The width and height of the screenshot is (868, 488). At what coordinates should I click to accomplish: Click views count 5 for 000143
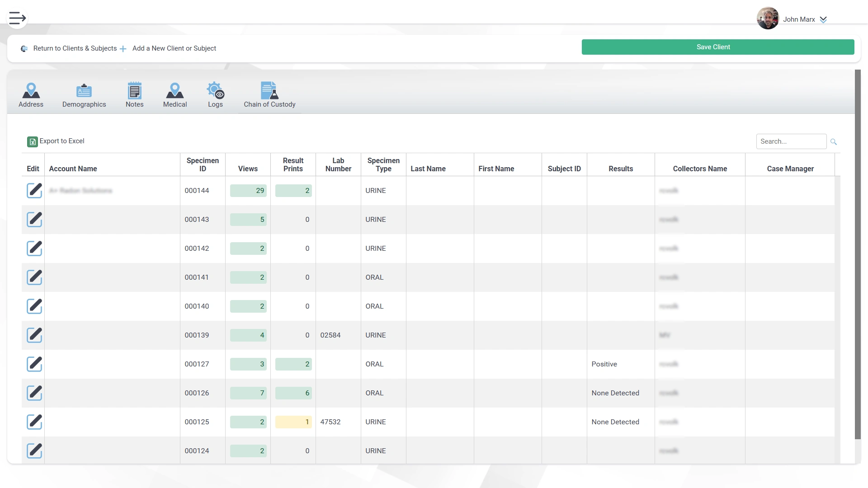(248, 220)
